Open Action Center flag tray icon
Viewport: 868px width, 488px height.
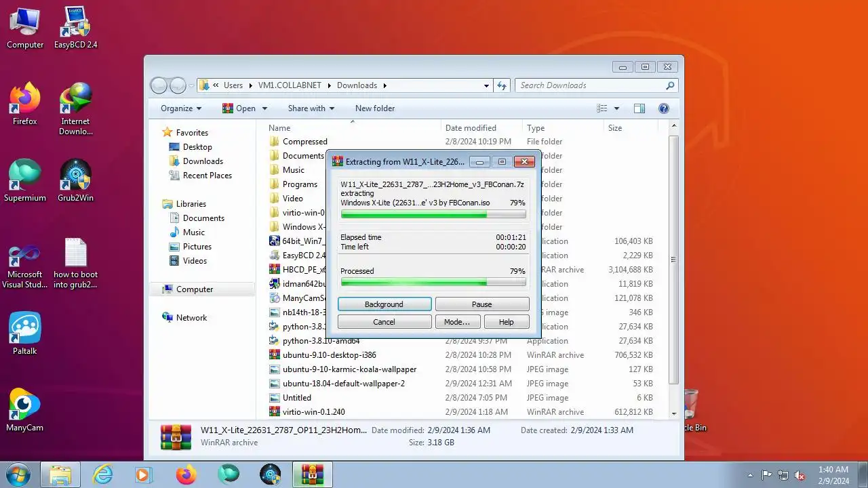point(767,475)
